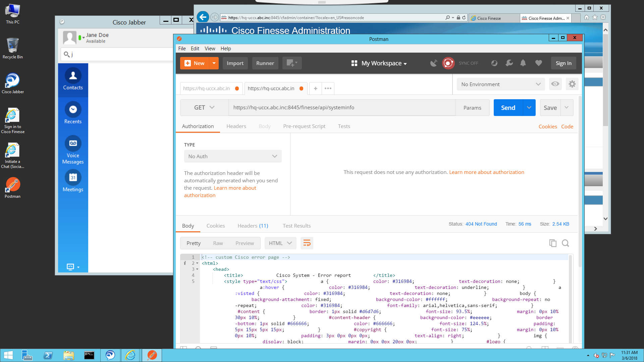Open Postman settings wrench icon
The image size is (644, 362).
pyautogui.click(x=509, y=63)
